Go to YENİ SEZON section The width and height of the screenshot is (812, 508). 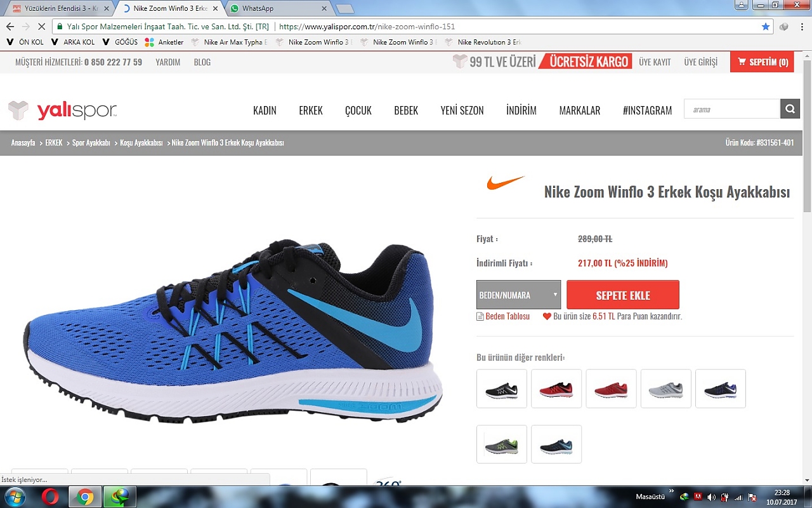462,110
